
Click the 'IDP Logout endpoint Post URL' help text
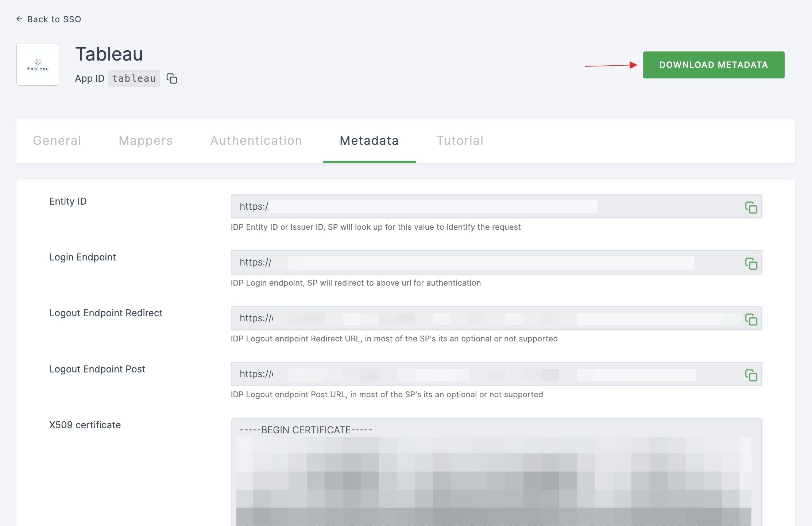point(387,394)
